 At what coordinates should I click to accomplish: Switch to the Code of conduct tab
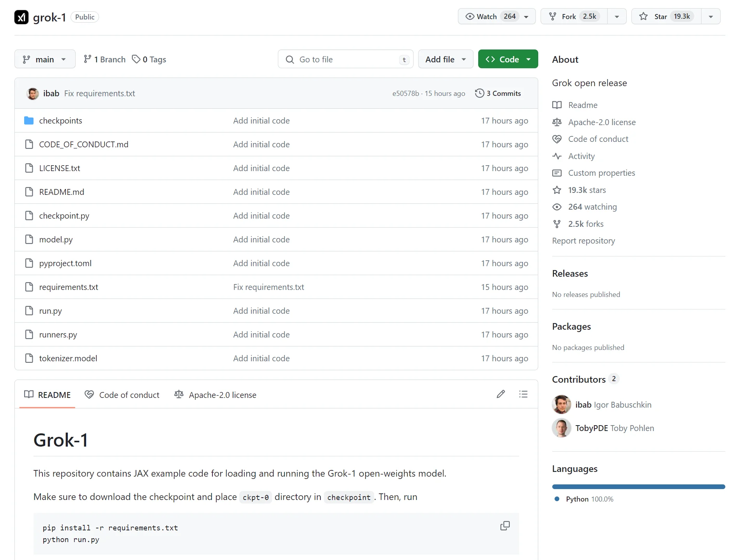click(x=122, y=395)
